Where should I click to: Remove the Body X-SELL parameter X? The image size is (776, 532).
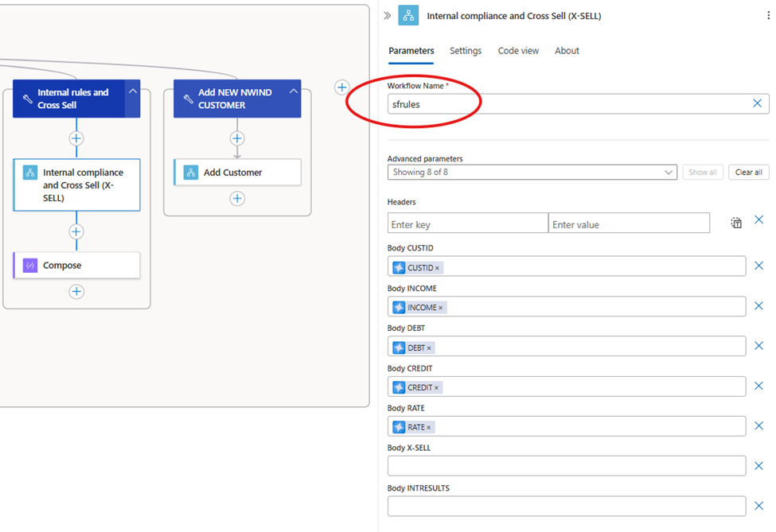tap(758, 466)
